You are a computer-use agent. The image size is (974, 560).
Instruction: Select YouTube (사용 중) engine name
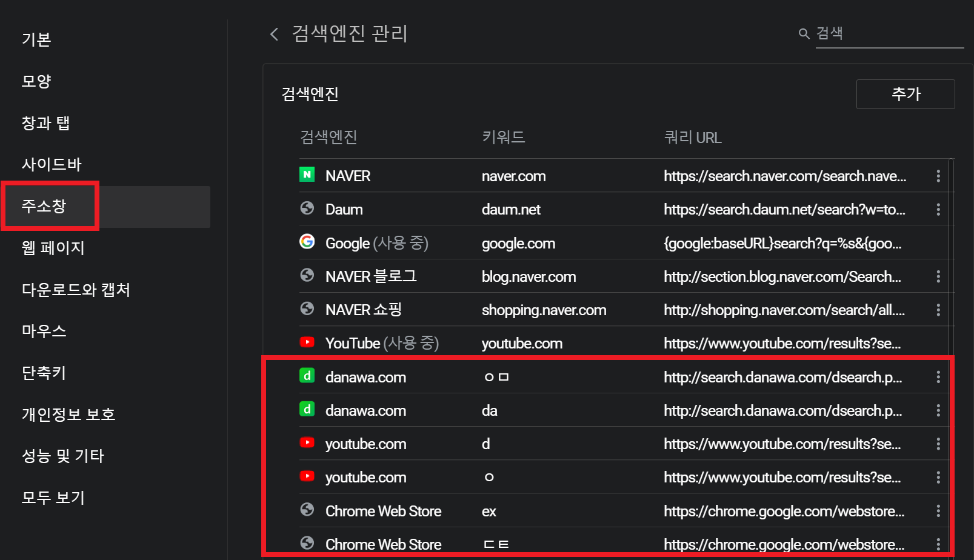coord(382,343)
